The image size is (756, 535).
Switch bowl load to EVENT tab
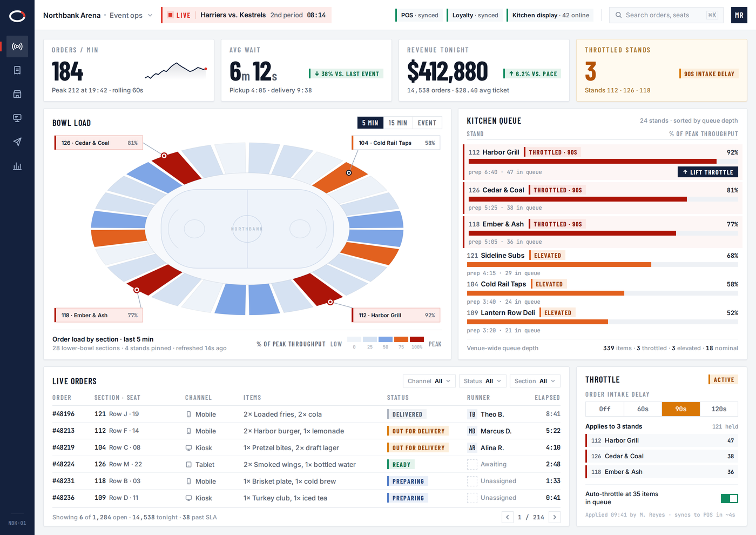pos(427,123)
